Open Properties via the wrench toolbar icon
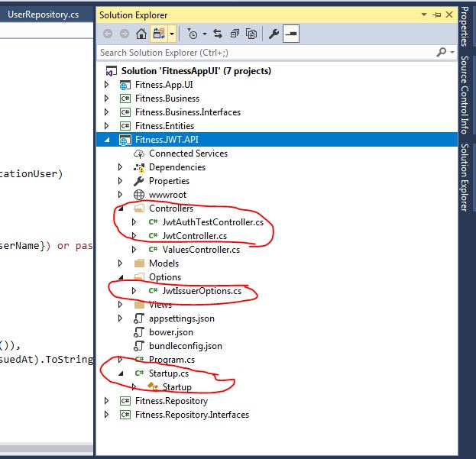 click(x=274, y=34)
